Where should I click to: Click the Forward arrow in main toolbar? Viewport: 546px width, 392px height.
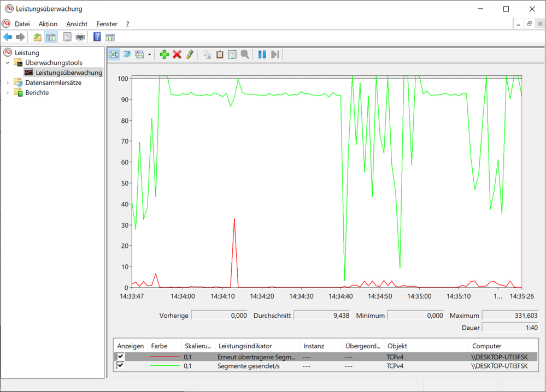pyautogui.click(x=21, y=37)
